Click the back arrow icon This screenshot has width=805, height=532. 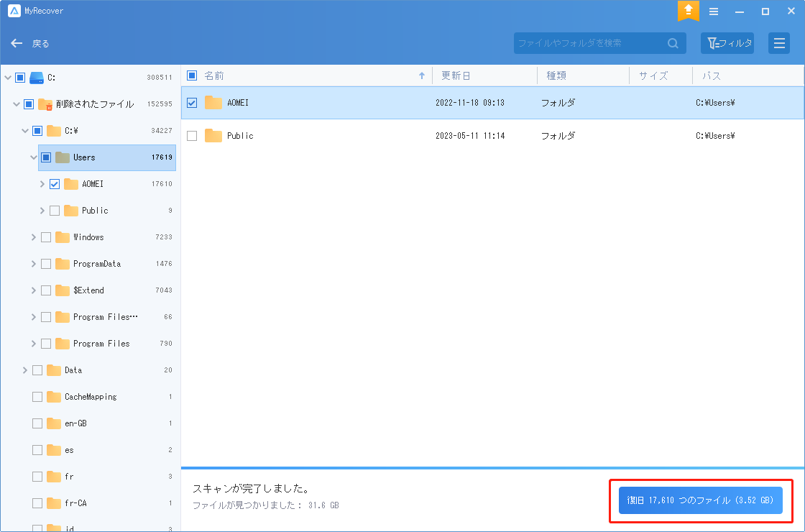pos(17,43)
